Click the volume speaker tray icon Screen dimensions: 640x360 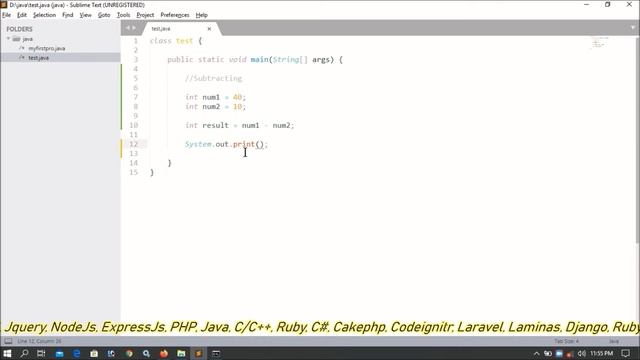click(582, 353)
